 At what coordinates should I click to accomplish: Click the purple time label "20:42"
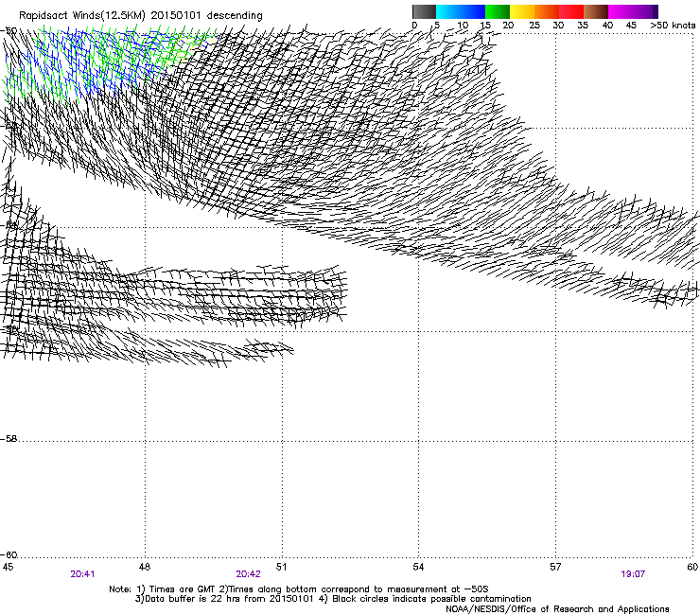pyautogui.click(x=248, y=574)
